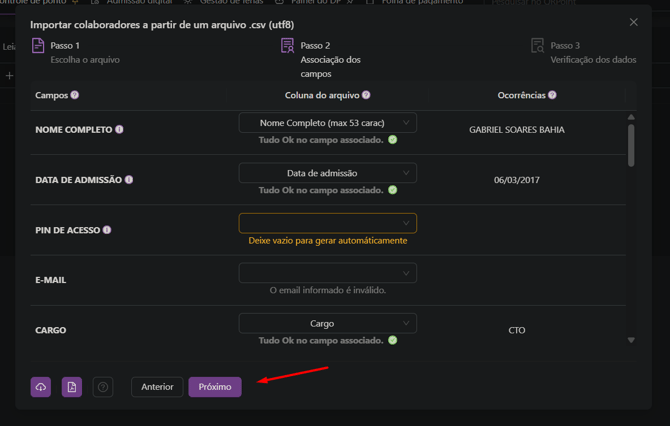
Task: Click the Próximo button
Action: click(x=215, y=387)
